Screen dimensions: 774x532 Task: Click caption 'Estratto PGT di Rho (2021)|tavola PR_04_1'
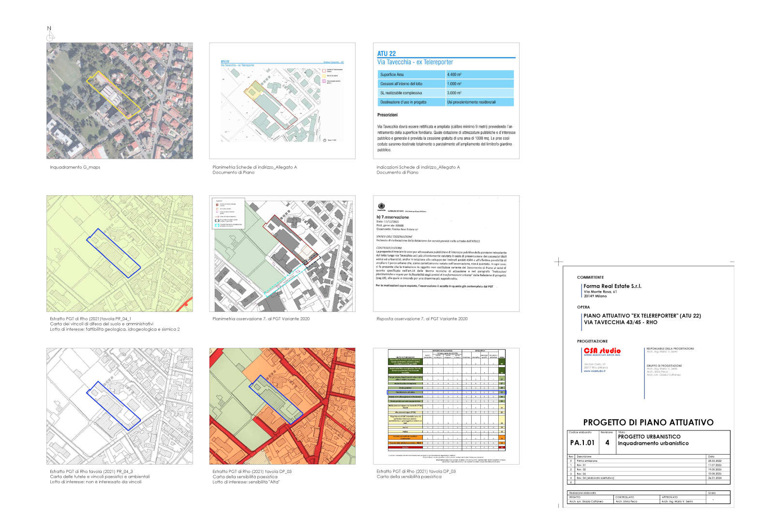(90, 319)
